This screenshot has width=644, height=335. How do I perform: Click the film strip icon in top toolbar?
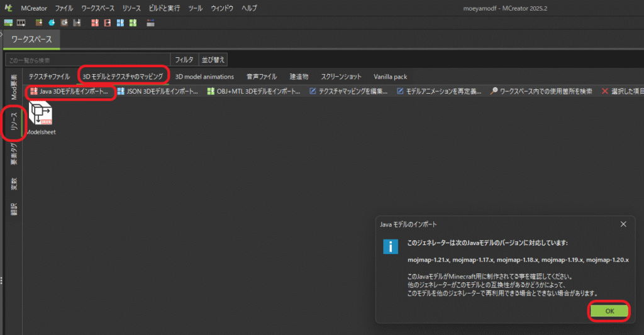21,23
